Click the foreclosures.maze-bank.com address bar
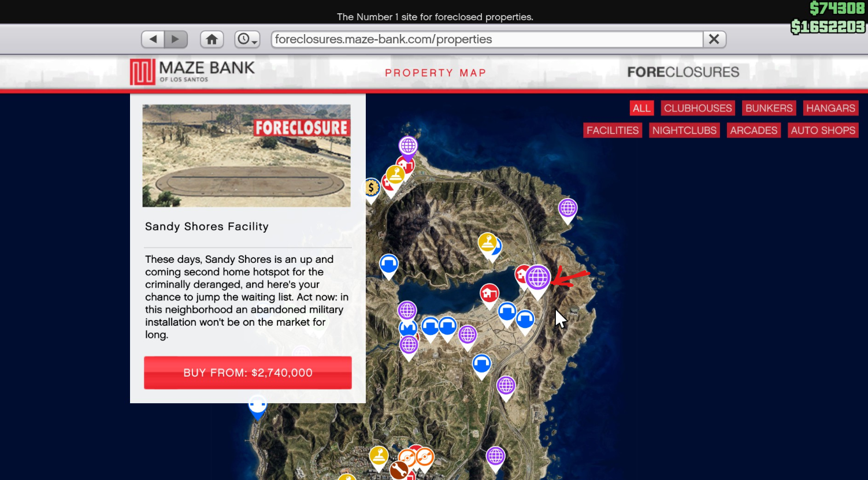This screenshot has width=868, height=480. 487,39
